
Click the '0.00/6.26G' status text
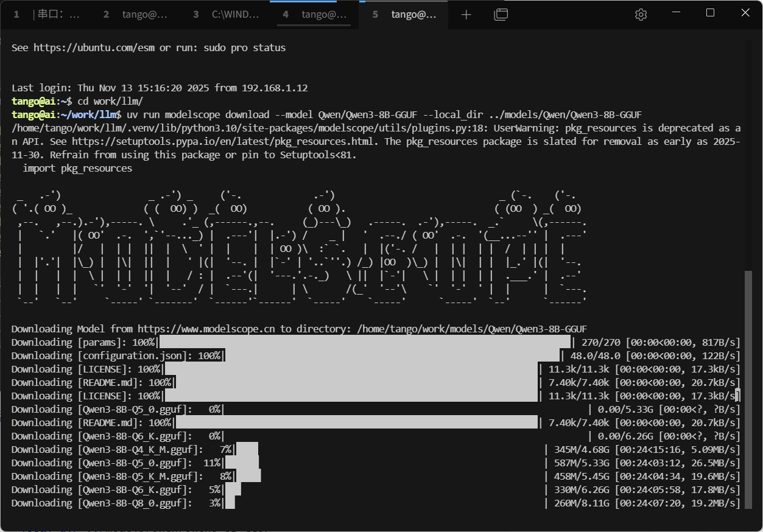coord(625,436)
